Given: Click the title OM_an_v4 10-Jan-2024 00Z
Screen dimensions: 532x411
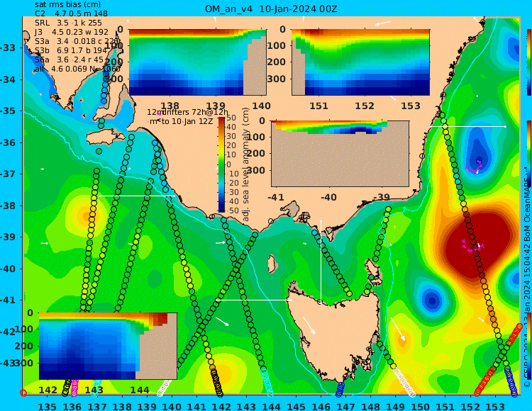Looking at the screenshot, I should pyautogui.click(x=271, y=9).
